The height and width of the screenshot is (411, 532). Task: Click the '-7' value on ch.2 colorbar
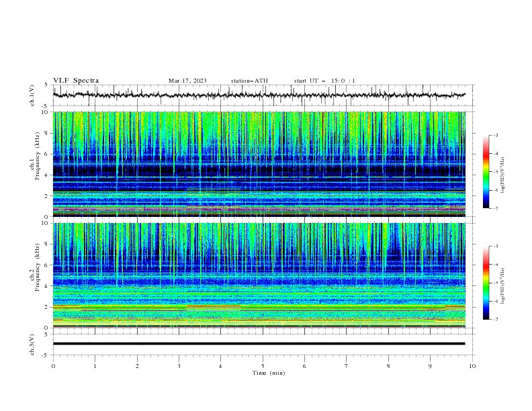[495, 320]
